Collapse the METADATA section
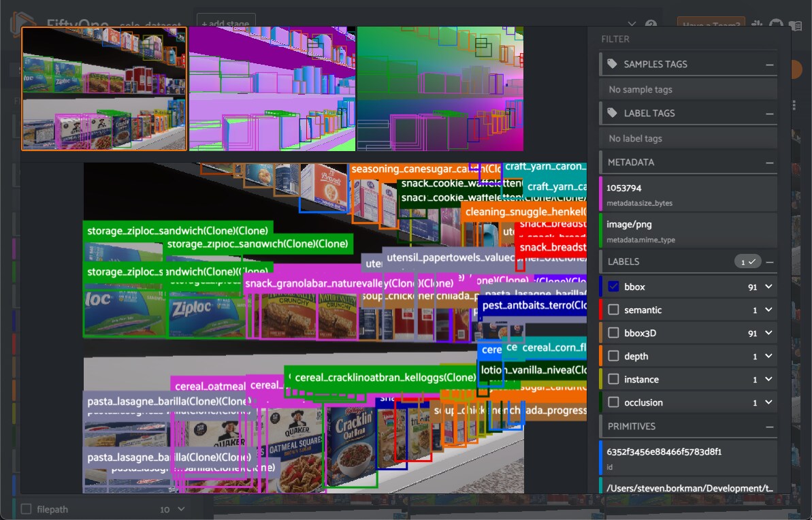 coord(770,163)
